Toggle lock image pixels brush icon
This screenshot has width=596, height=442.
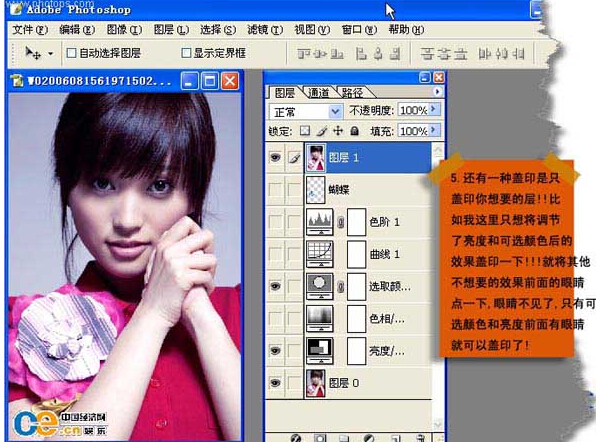point(322,131)
